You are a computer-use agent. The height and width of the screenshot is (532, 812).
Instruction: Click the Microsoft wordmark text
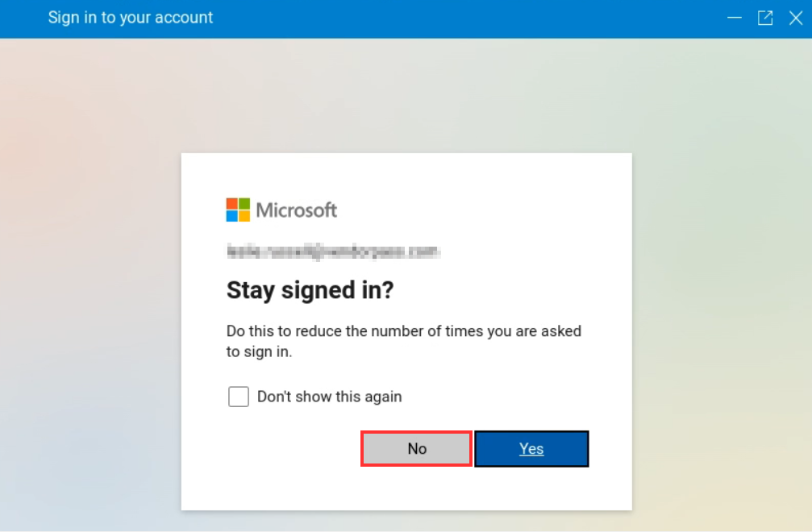pos(296,210)
